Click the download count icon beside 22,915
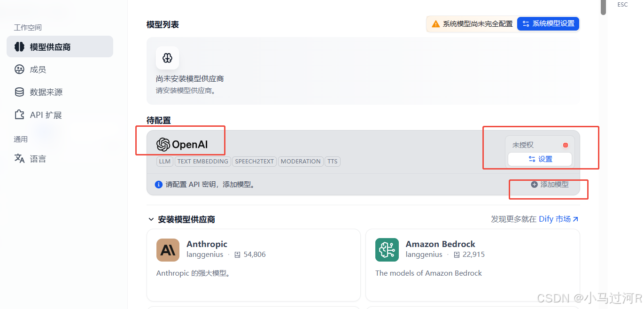 (457, 255)
